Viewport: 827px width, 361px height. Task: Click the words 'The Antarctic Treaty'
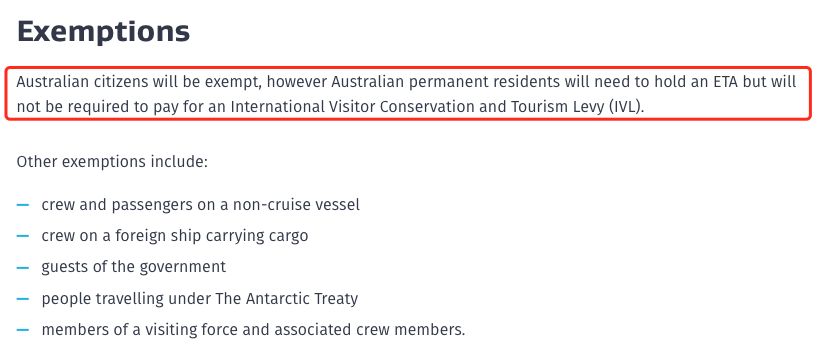pos(287,299)
